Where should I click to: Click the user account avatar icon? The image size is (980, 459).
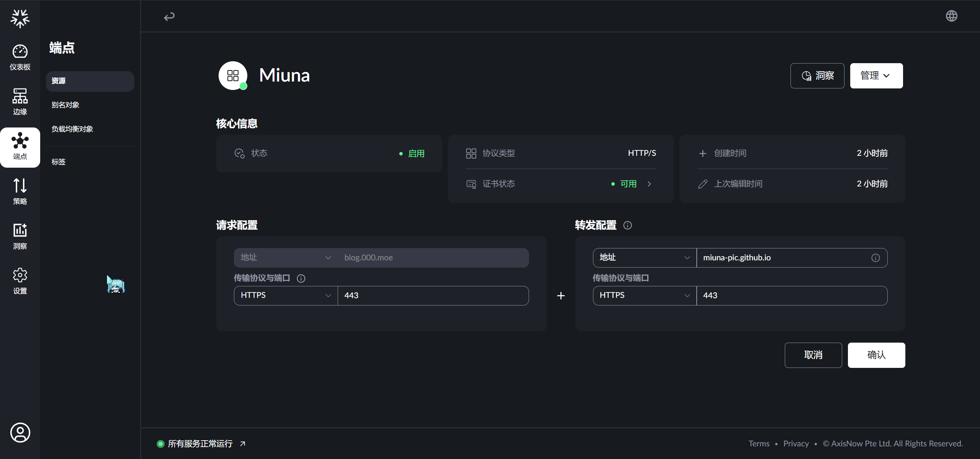[20, 433]
